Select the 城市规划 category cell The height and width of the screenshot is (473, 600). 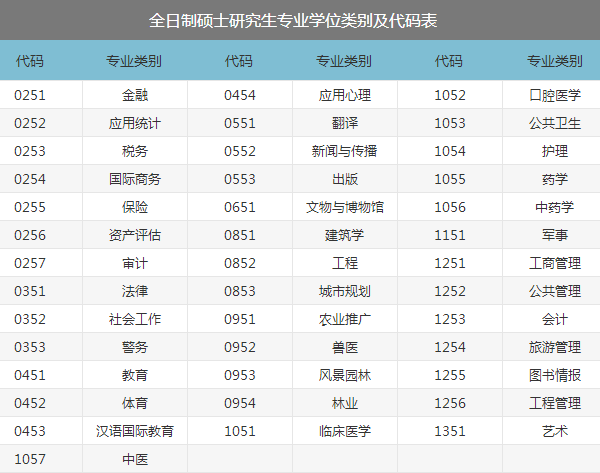pos(344,292)
